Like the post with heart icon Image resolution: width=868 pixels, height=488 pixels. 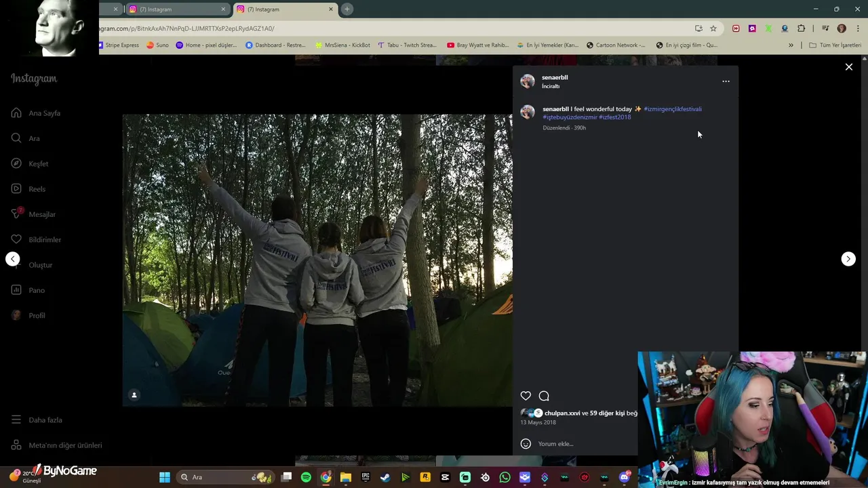pyautogui.click(x=526, y=396)
